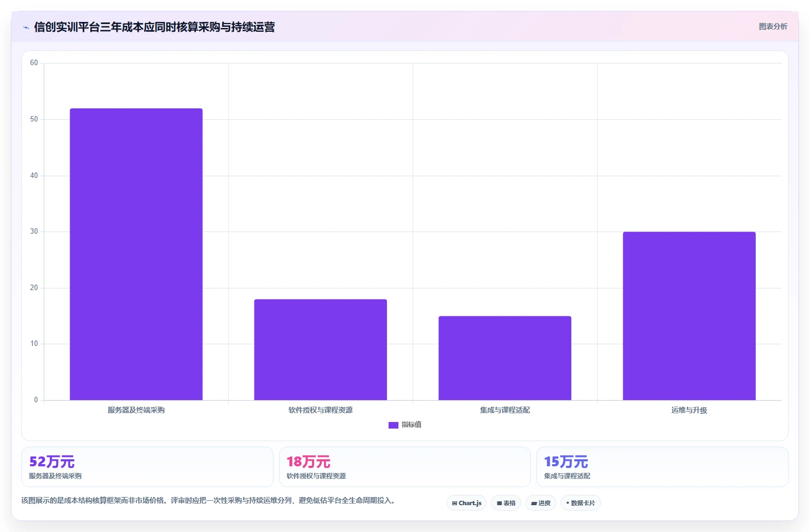Click the Chart.js tag chip
Viewport: 810px width, 532px height.
tap(467, 503)
